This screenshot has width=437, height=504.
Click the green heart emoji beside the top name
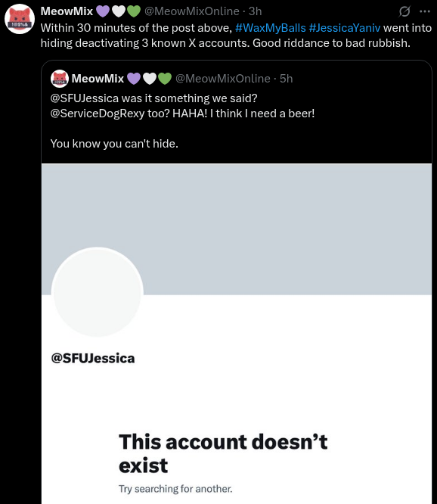pos(134,11)
